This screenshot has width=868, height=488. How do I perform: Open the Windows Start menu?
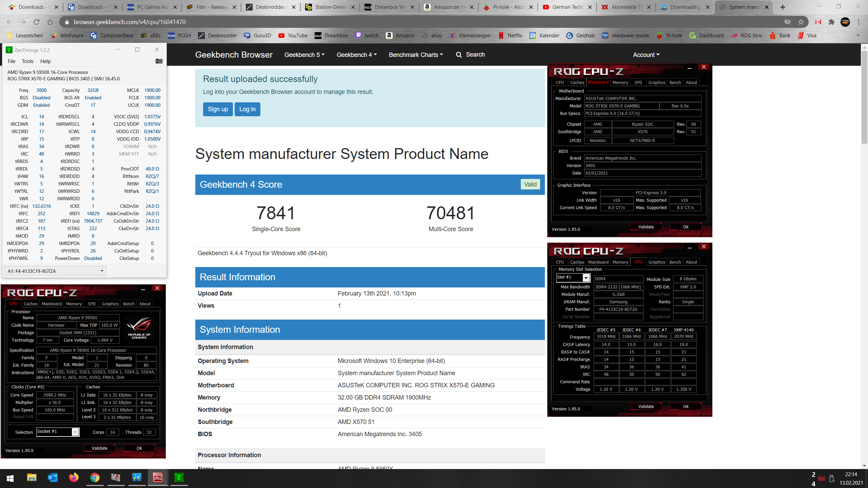10,478
